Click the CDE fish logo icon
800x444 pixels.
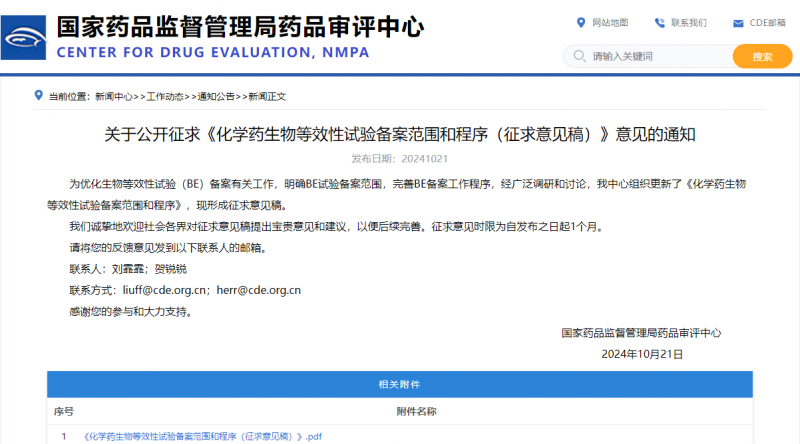pos(25,39)
